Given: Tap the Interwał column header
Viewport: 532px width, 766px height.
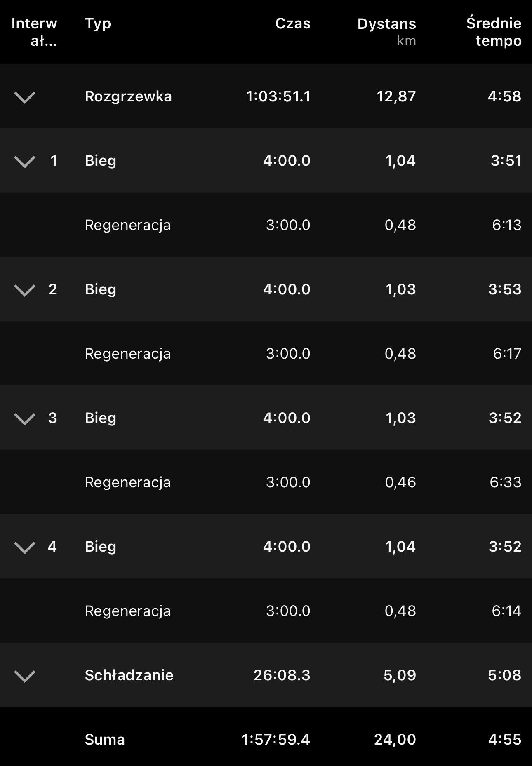Looking at the screenshot, I should tap(34, 32).
